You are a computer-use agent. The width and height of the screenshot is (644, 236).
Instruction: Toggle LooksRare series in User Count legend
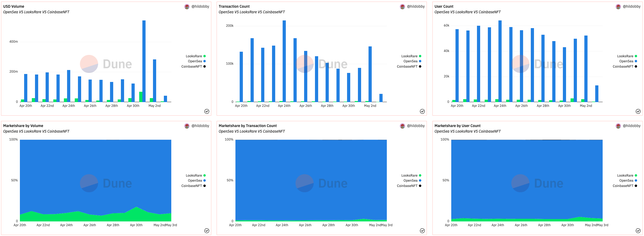pyautogui.click(x=627, y=56)
